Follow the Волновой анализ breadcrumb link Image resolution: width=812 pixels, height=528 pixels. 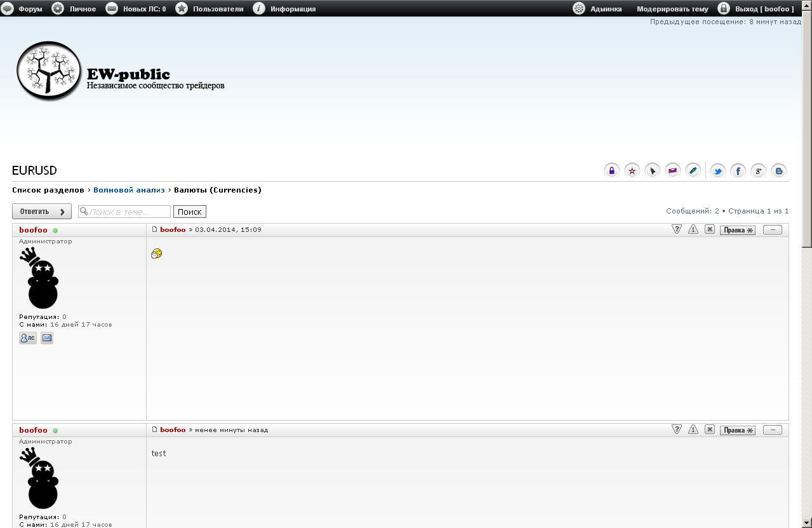tap(129, 190)
